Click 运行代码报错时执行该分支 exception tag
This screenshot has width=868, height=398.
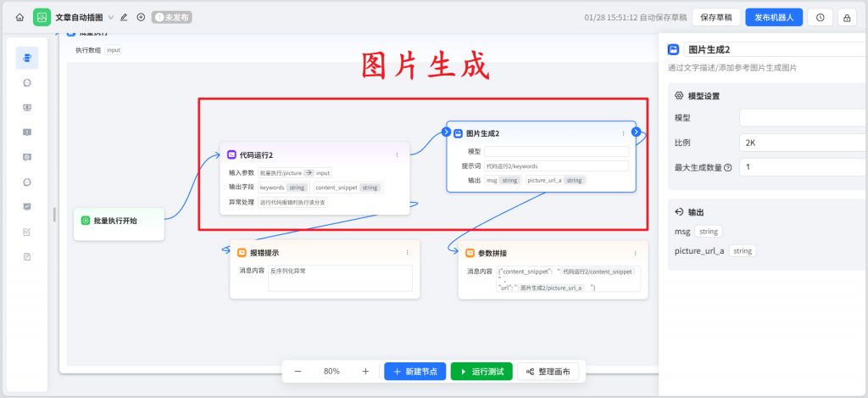point(292,202)
